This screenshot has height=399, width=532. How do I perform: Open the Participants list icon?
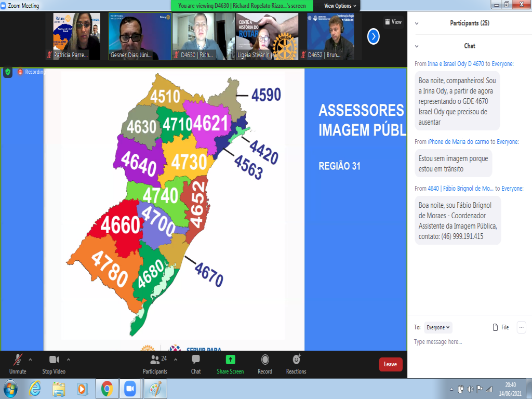pyautogui.click(x=155, y=360)
